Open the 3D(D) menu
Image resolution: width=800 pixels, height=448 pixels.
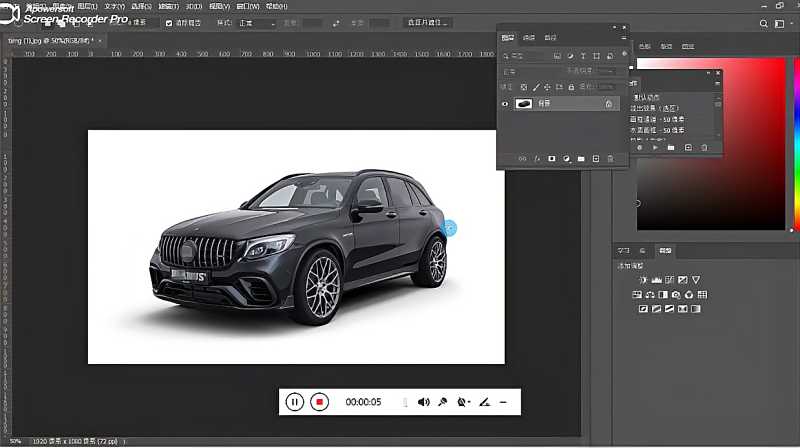[x=194, y=7]
